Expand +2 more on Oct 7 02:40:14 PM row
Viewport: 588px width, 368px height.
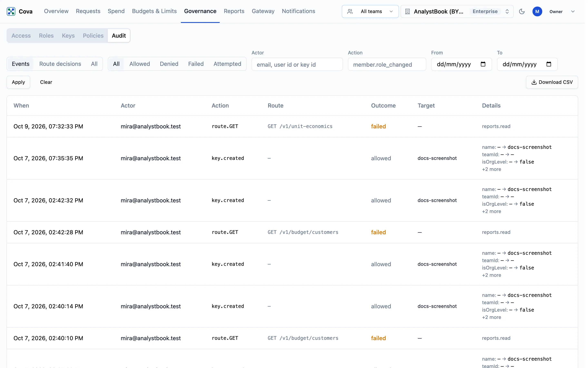coord(492,317)
